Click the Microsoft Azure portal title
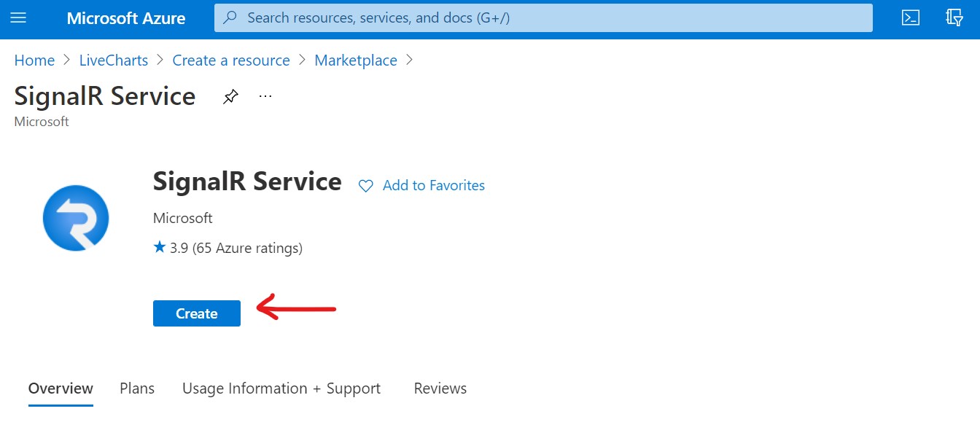Viewport: 980px width, 422px height. point(126,17)
